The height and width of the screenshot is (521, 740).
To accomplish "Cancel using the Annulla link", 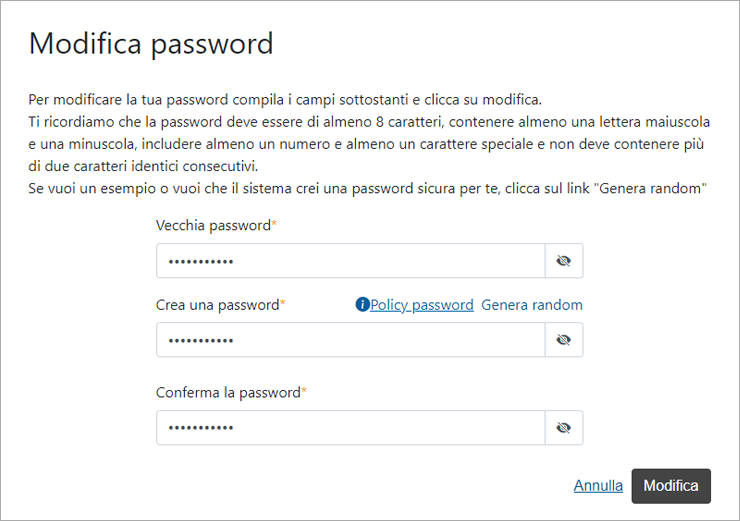I will [x=598, y=486].
